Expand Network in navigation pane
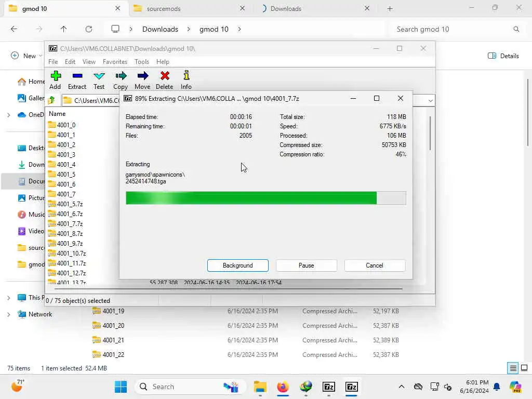 8,314
